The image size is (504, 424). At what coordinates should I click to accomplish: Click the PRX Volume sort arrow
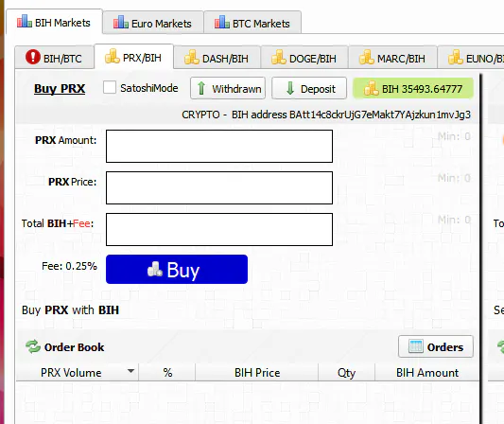point(130,371)
